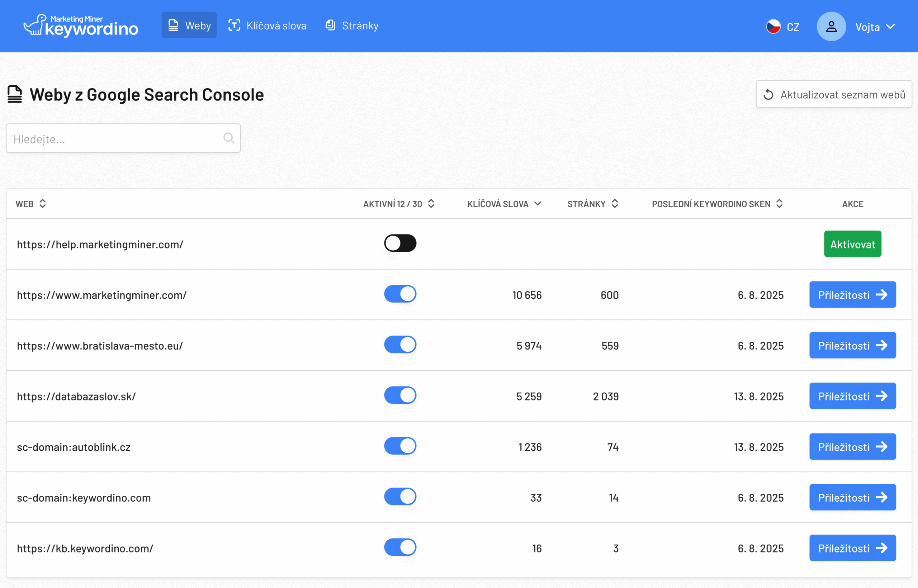Click the Keywordino dinosaur logo
The height and width of the screenshot is (588, 918).
pyautogui.click(x=35, y=25)
